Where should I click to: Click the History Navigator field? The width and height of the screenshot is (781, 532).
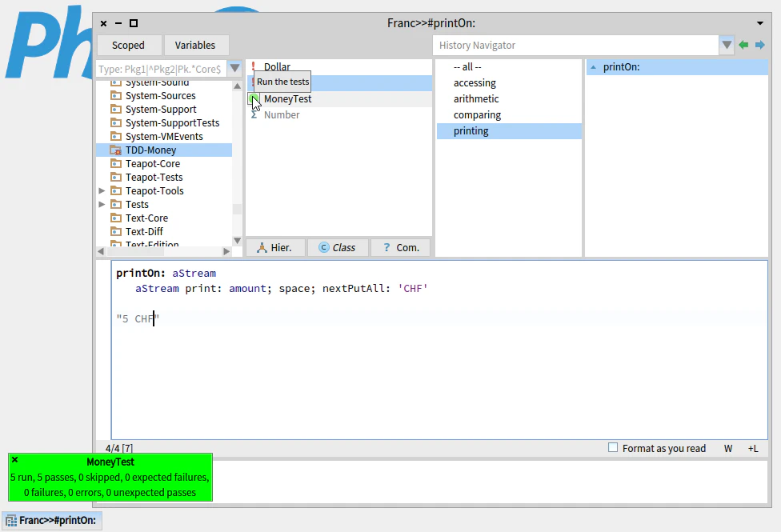pos(576,46)
